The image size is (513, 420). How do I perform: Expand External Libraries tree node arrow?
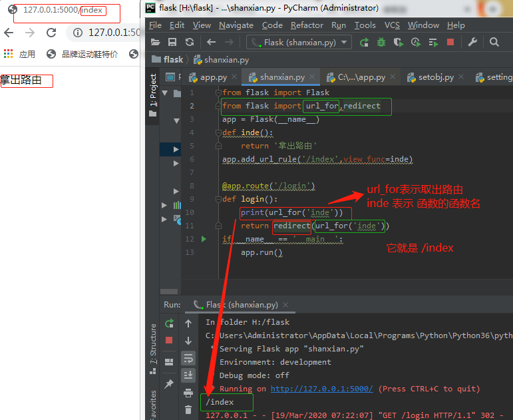pyautogui.click(x=164, y=205)
